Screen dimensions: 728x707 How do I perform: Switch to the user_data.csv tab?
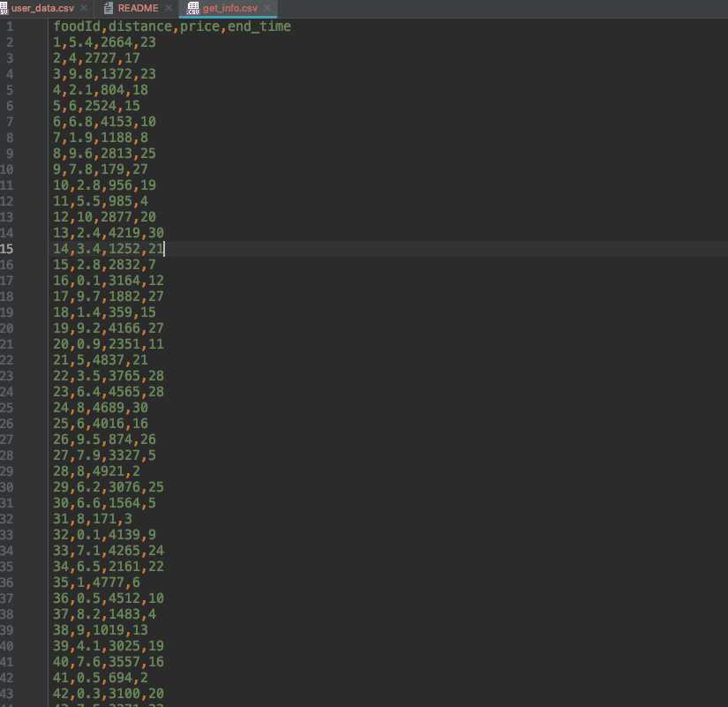pos(42,8)
